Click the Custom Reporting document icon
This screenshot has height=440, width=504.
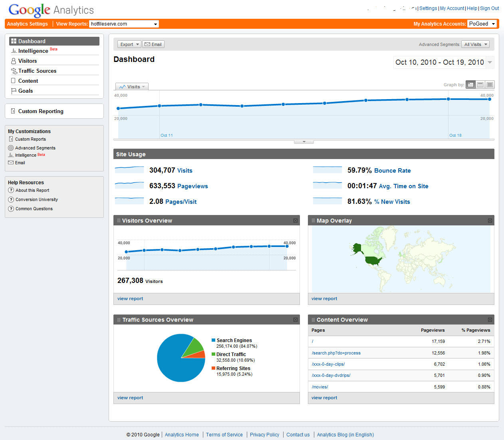tap(13, 111)
